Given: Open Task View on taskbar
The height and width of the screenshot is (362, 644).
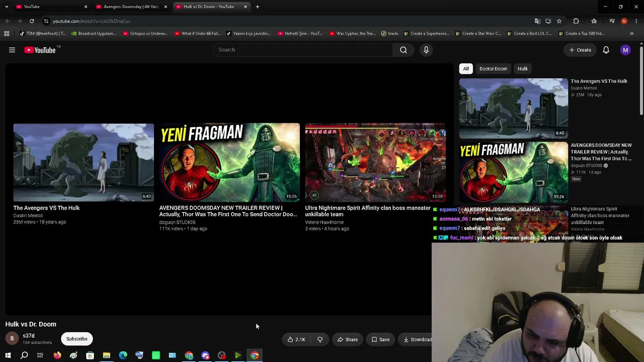Looking at the screenshot, I should pyautogui.click(x=40, y=355).
